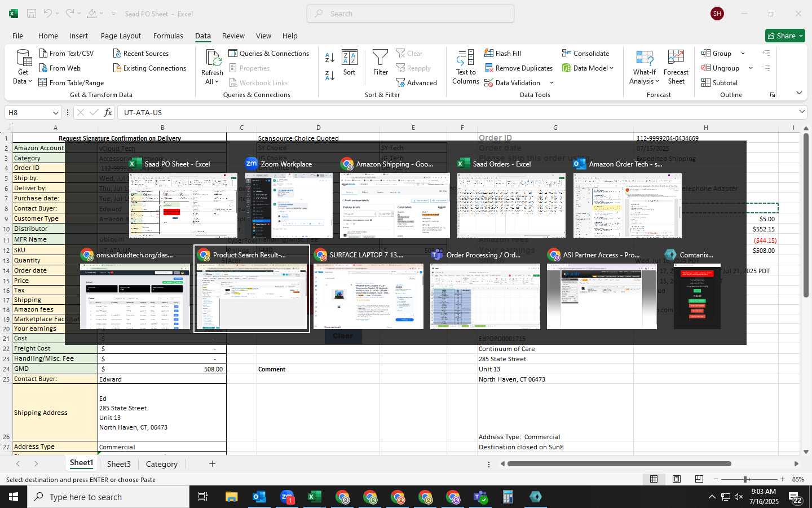Click the Save icon in title bar
This screenshot has height=508, width=812.
(x=32, y=14)
